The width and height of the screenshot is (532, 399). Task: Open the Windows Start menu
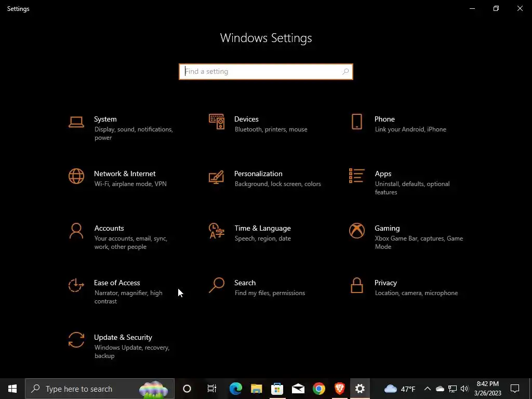[x=12, y=389]
